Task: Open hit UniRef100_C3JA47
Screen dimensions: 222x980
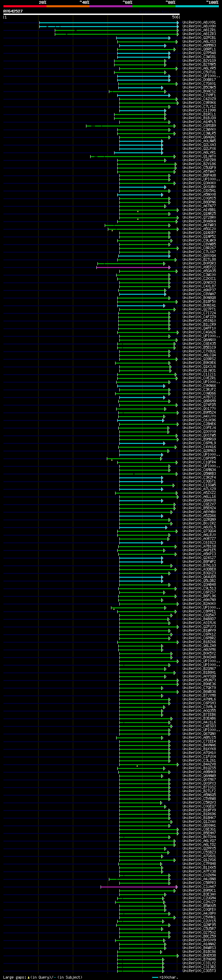Action: click(199, 887)
